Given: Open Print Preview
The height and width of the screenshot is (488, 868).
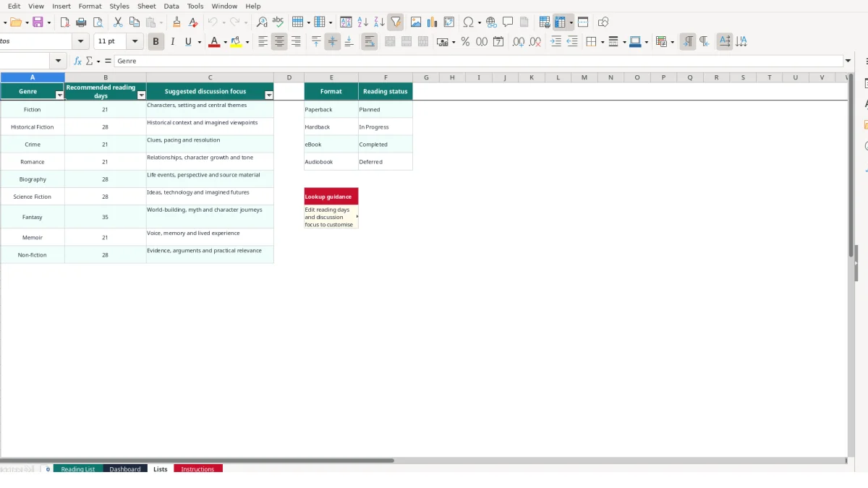Looking at the screenshot, I should click(x=98, y=22).
